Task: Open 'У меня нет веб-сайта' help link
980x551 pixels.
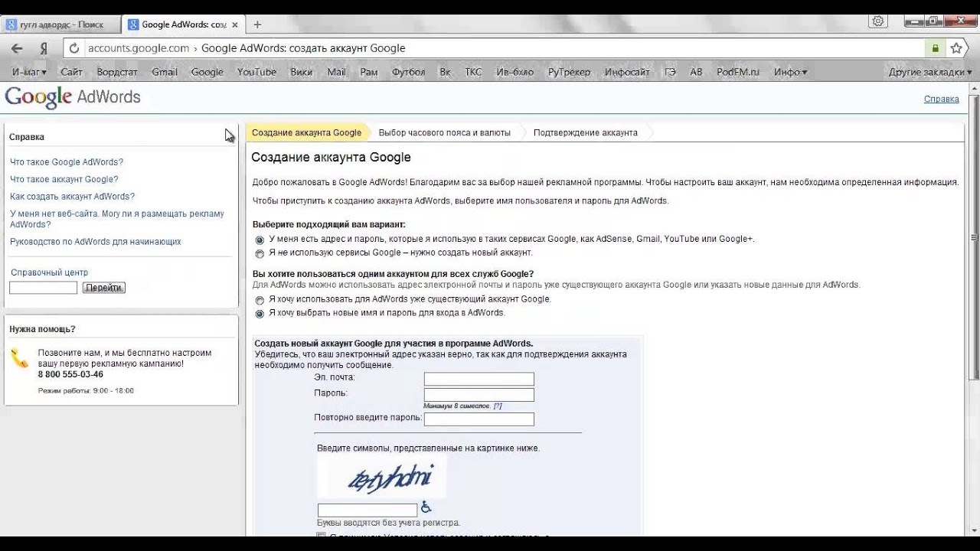Action: (117, 219)
